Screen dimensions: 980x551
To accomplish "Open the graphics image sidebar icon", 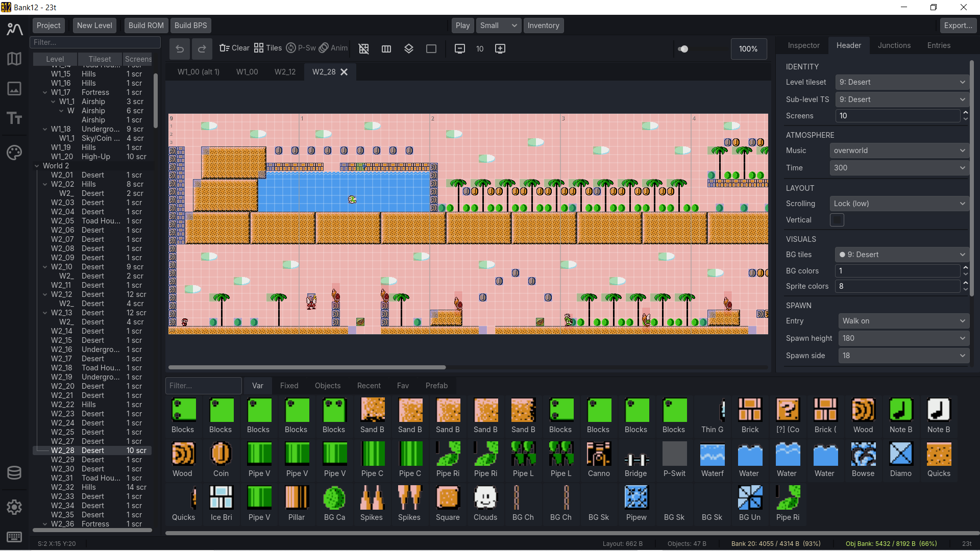I will click(14, 88).
